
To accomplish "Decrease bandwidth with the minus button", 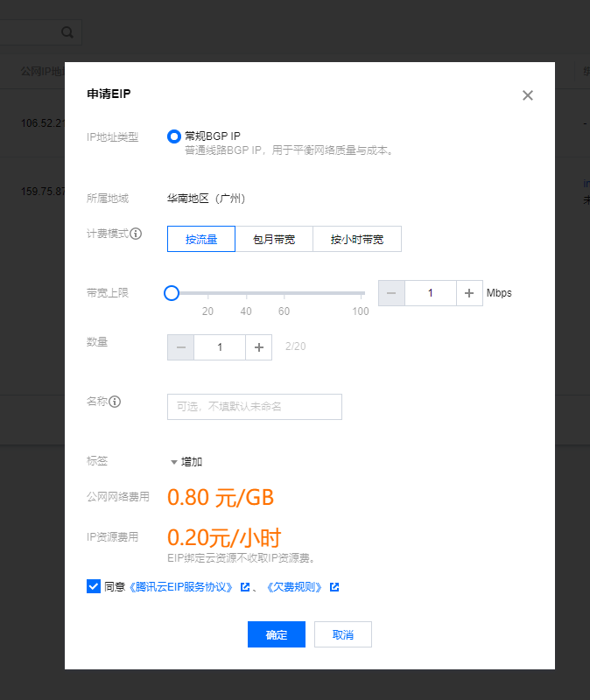I will point(391,293).
